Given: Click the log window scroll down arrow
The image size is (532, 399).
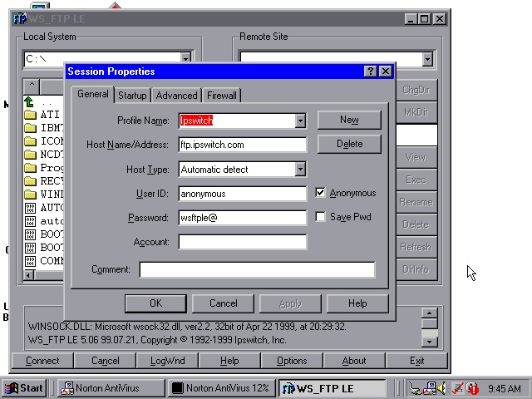Looking at the screenshot, I should click(x=429, y=342).
